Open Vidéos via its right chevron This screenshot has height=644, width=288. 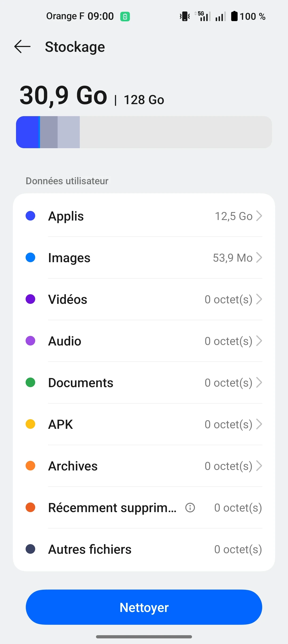click(x=259, y=299)
